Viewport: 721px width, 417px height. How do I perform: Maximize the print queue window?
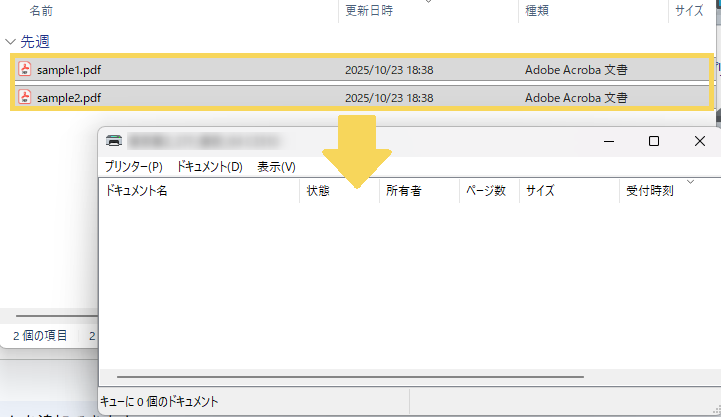(x=653, y=142)
